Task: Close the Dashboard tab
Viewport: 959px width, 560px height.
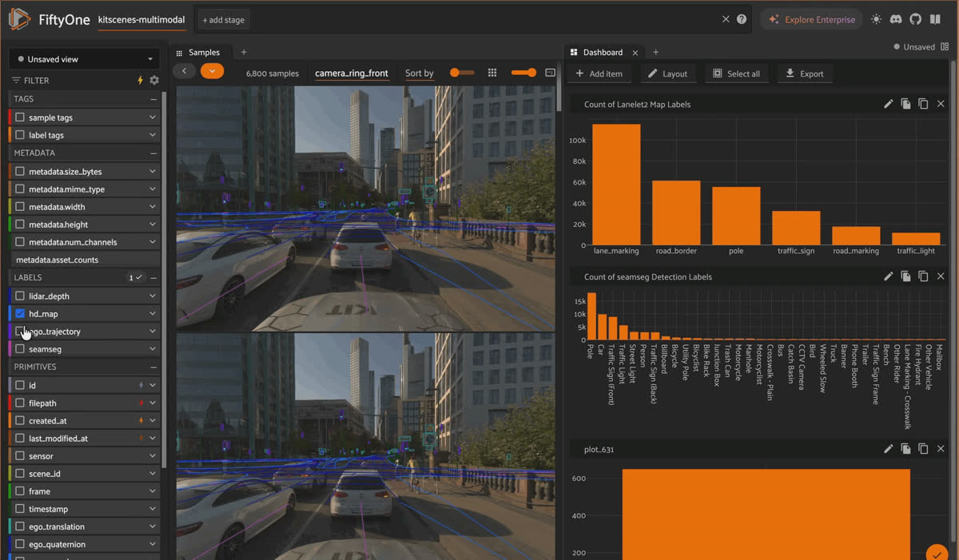Action: [635, 53]
